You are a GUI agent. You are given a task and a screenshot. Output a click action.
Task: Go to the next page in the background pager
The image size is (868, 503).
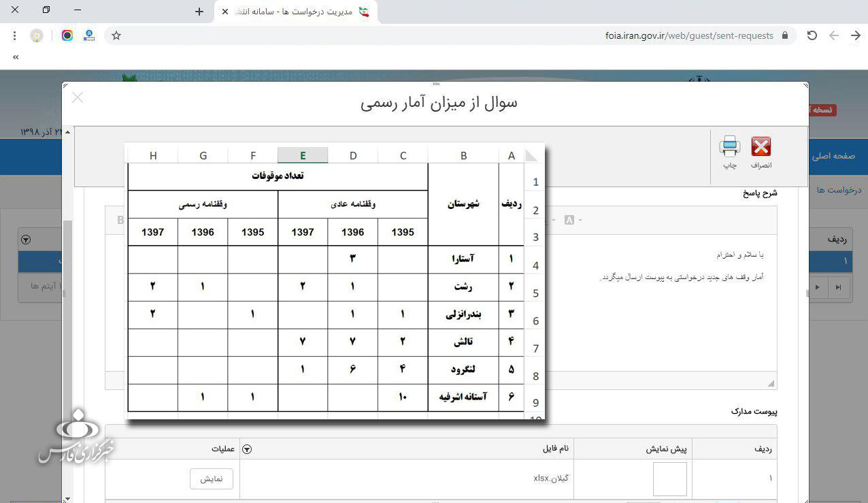pyautogui.click(x=817, y=287)
